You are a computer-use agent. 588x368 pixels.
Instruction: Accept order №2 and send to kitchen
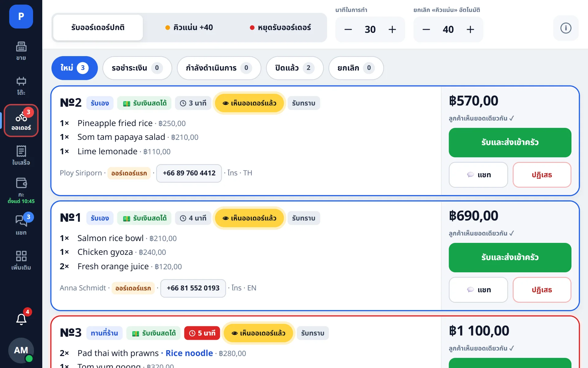(x=510, y=143)
